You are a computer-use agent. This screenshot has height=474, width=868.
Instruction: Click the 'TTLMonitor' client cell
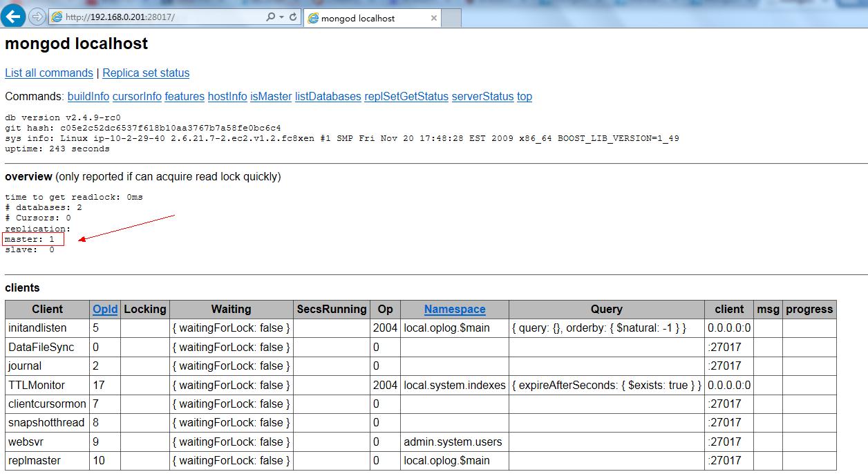pyautogui.click(x=47, y=385)
